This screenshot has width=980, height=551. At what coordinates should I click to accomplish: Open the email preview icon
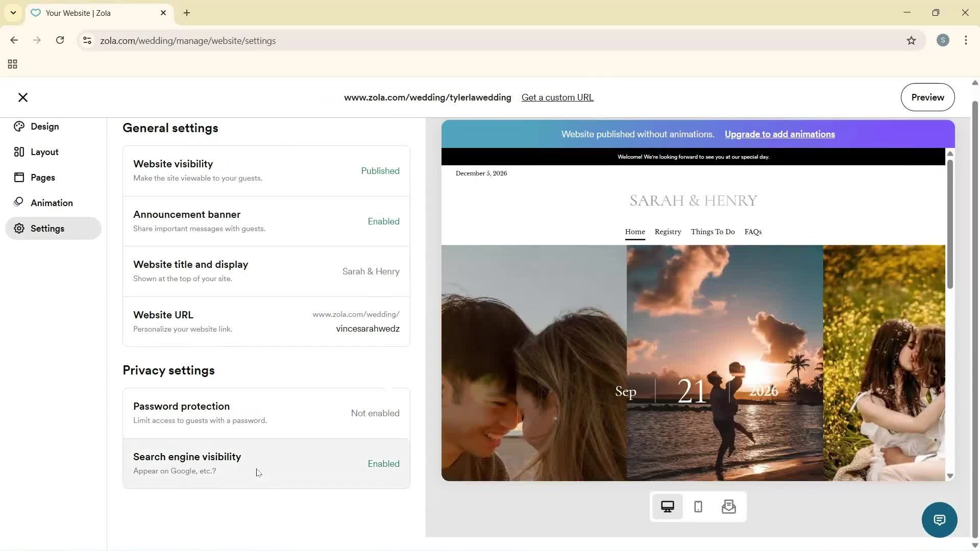729,507
